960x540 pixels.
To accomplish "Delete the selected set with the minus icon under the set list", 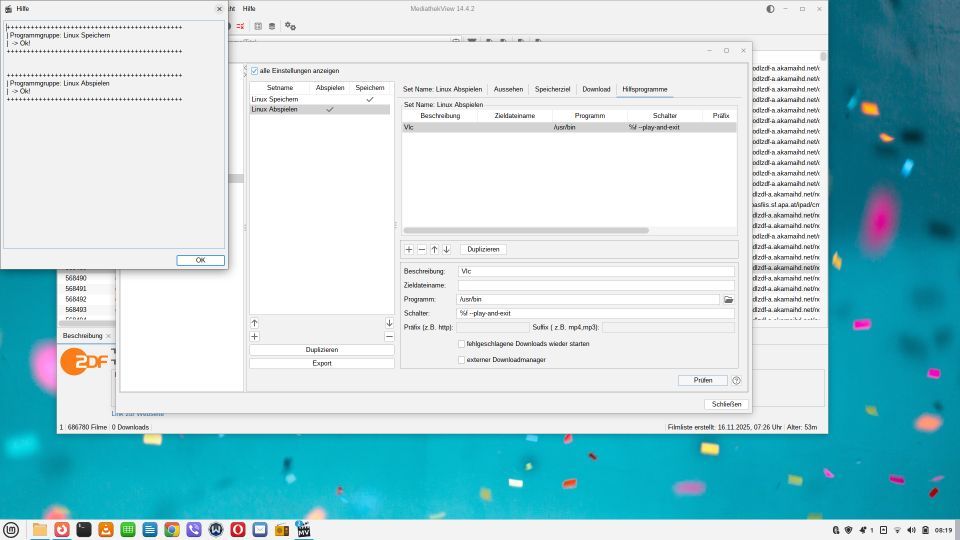I will (389, 337).
